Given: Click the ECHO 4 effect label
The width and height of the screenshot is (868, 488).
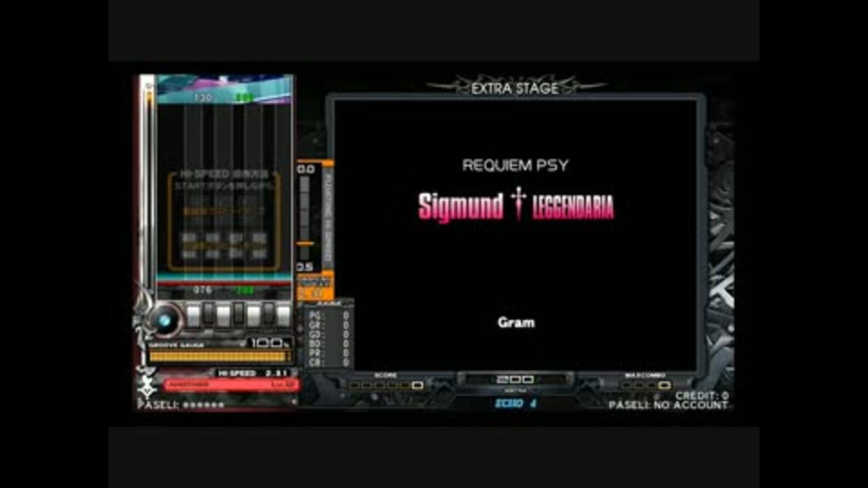Looking at the screenshot, I should pos(515,403).
